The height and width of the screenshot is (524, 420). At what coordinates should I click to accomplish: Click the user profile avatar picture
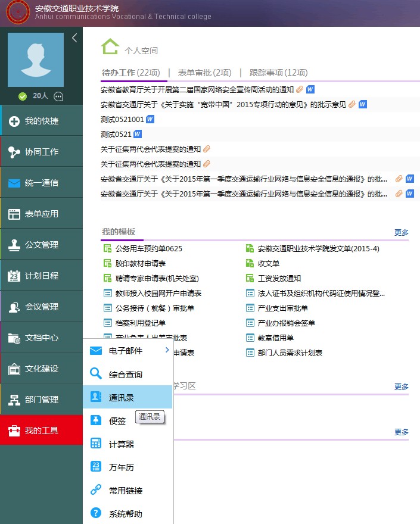click(36, 60)
